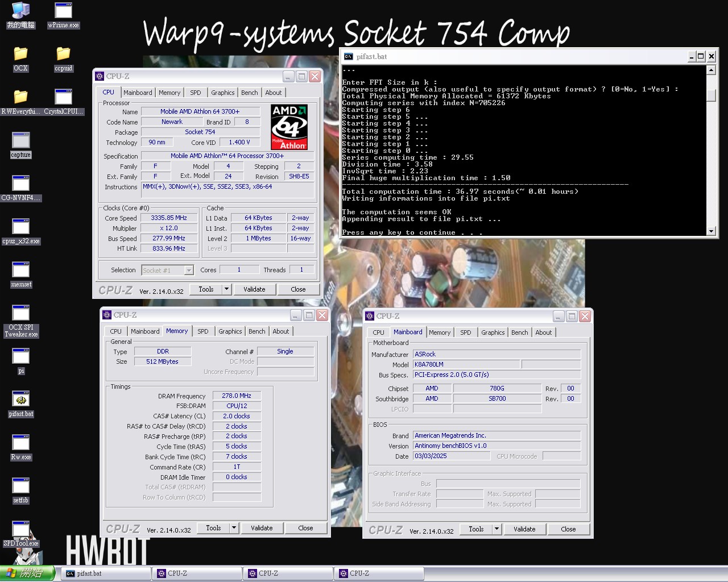Click Tools button in the CPU window
The image size is (728, 582).
pyautogui.click(x=206, y=289)
